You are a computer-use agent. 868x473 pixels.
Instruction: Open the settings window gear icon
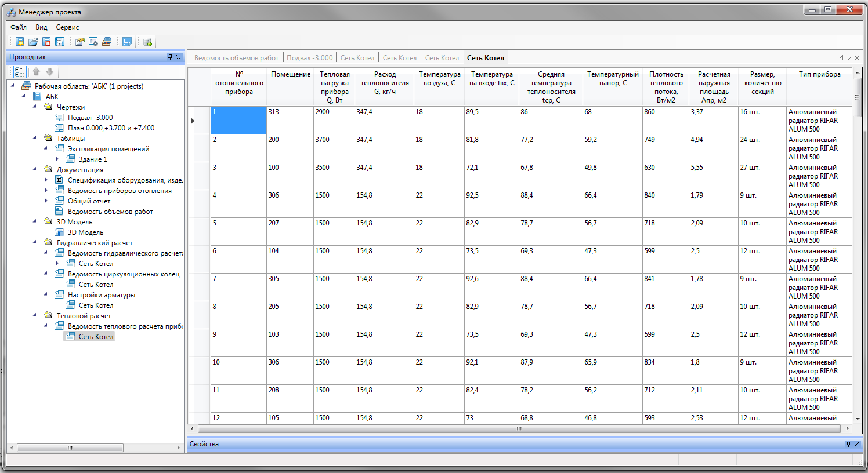click(x=93, y=42)
